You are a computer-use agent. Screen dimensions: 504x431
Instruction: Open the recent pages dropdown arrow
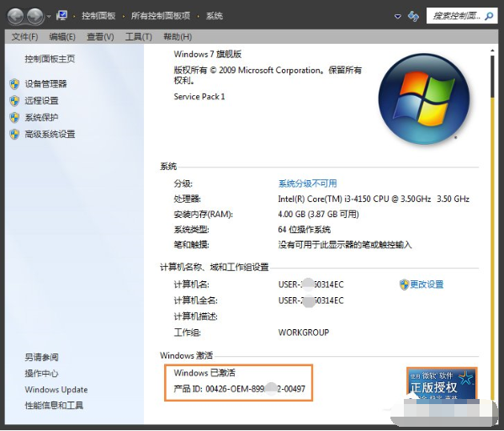tap(49, 16)
